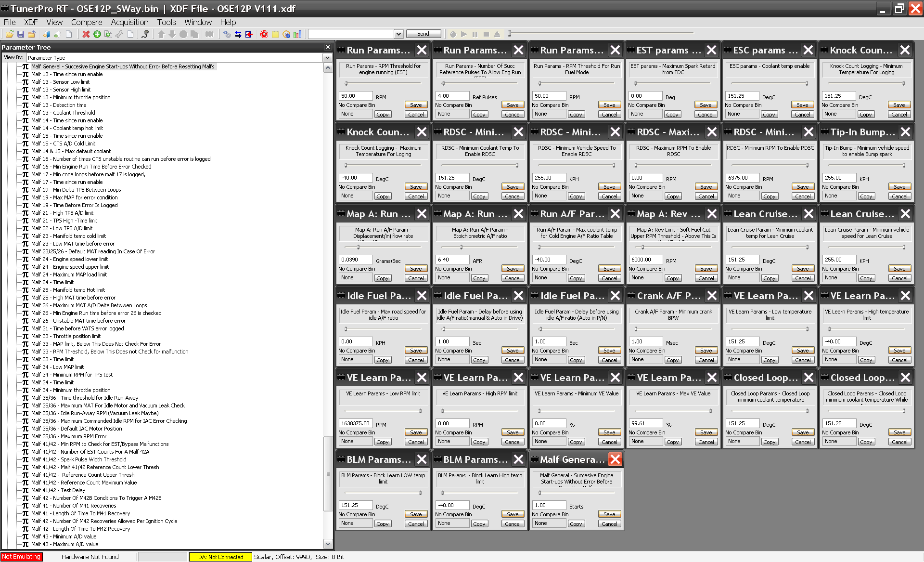
Task: Click the Send button in toolbar
Action: click(x=423, y=34)
